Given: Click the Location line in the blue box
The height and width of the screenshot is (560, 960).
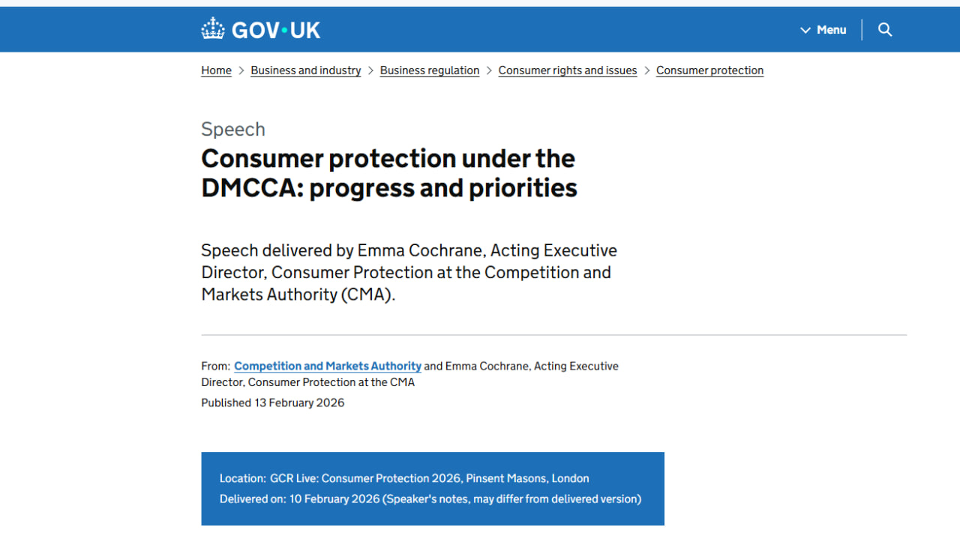Looking at the screenshot, I should click(404, 478).
